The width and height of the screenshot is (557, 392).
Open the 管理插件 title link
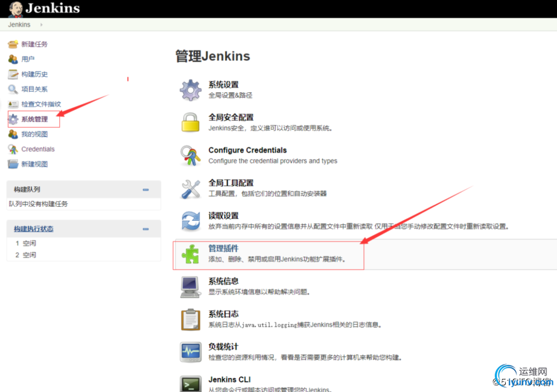[x=223, y=248]
